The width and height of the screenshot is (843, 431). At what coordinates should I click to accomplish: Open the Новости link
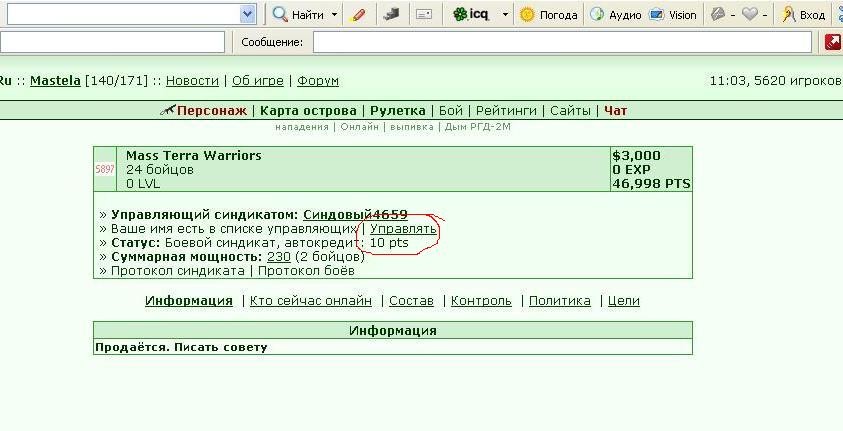[x=192, y=81]
